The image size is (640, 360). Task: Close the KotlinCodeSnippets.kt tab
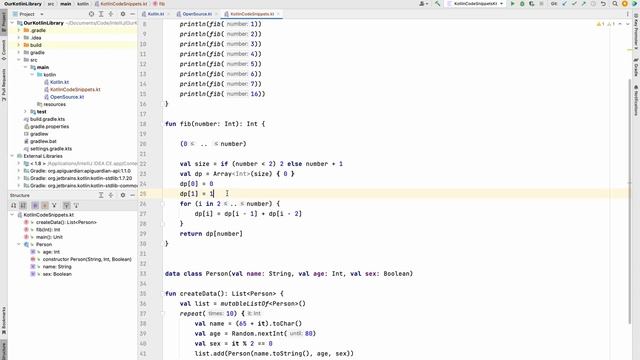tap(279, 14)
